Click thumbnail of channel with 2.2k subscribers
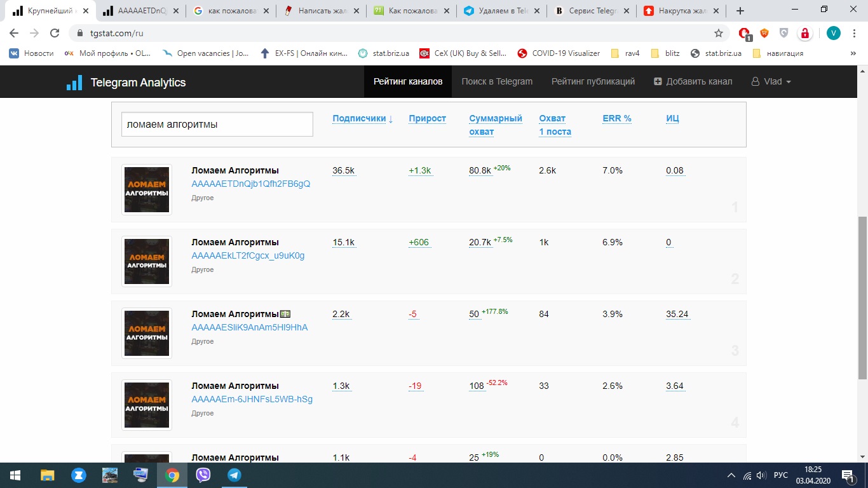The width and height of the screenshot is (868, 488). coord(147,333)
